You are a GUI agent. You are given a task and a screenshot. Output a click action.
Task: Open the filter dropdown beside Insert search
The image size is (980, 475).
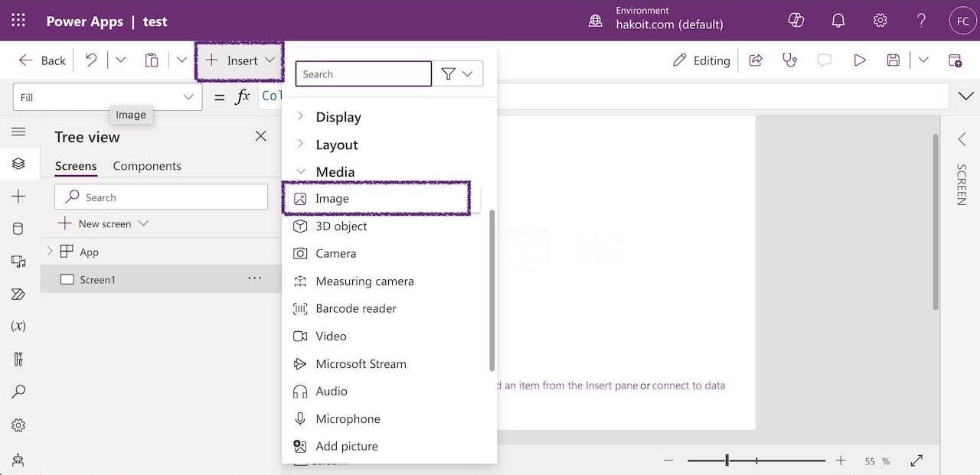(458, 73)
